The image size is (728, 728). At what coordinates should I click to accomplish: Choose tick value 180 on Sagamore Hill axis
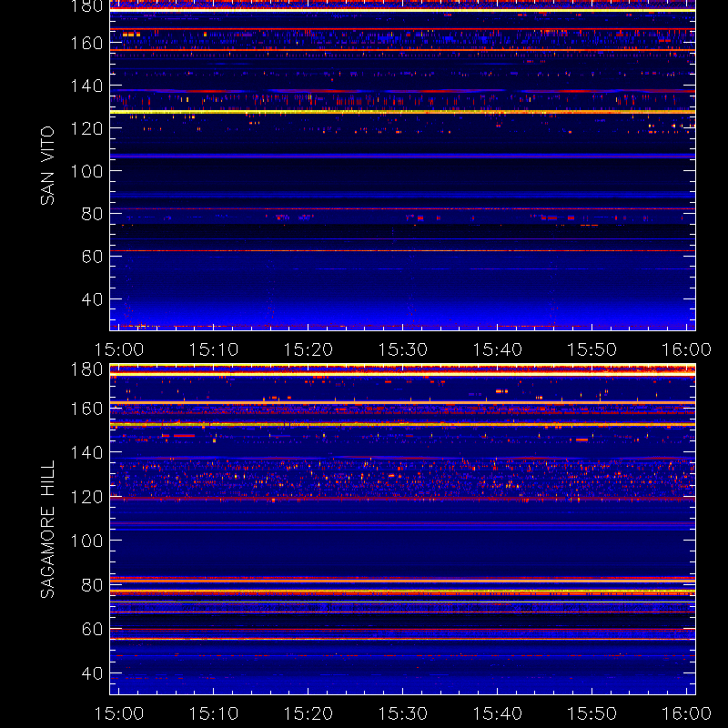click(86, 369)
